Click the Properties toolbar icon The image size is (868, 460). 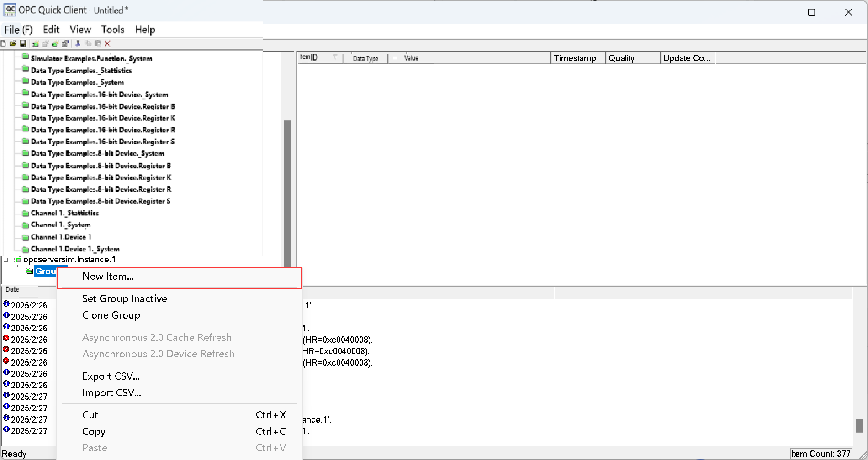pos(65,44)
